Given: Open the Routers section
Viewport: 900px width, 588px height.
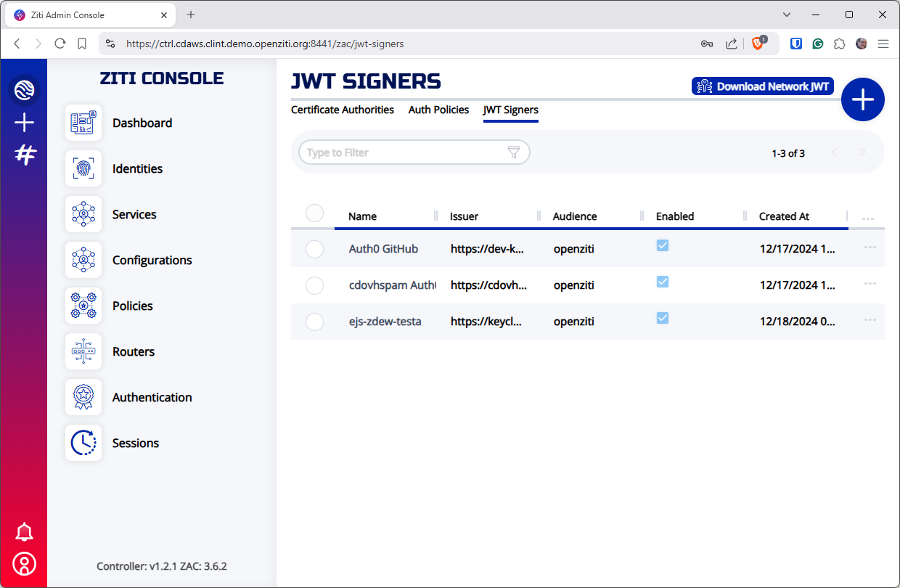Looking at the screenshot, I should 134,351.
